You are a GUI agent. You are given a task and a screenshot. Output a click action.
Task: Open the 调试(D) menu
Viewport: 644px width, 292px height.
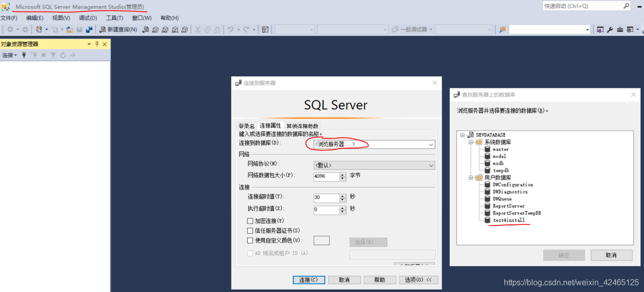(x=88, y=18)
